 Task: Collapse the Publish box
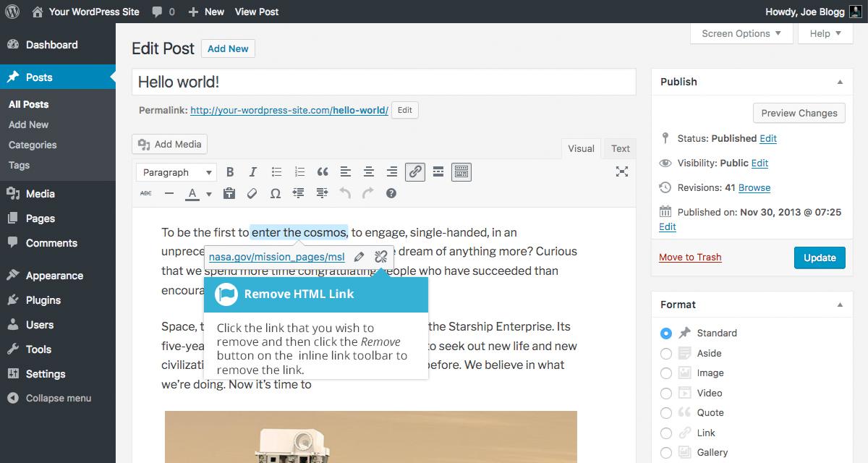point(841,82)
